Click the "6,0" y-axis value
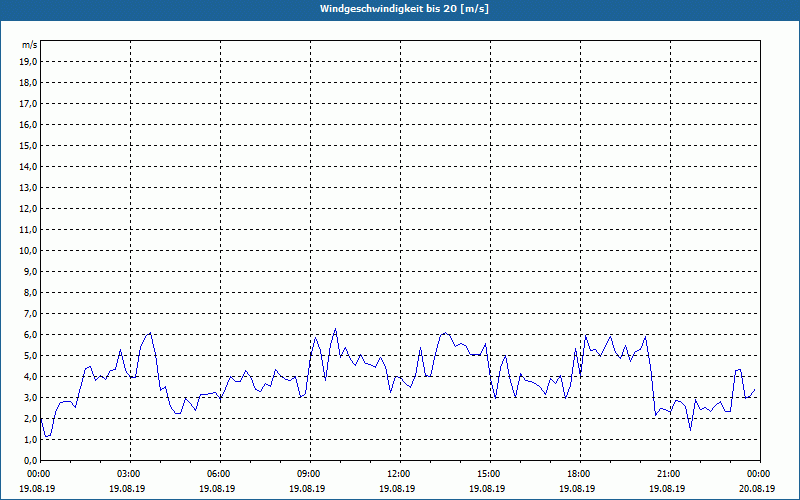 30,335
